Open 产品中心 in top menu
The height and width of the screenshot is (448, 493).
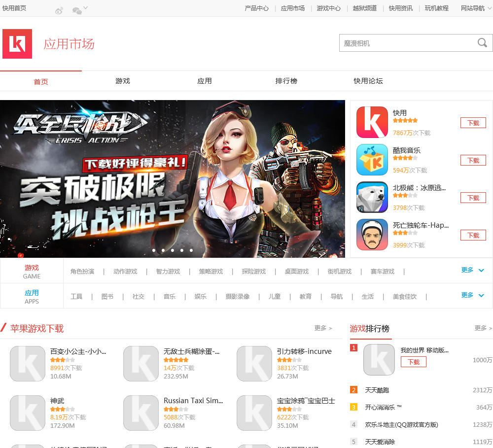(256, 8)
